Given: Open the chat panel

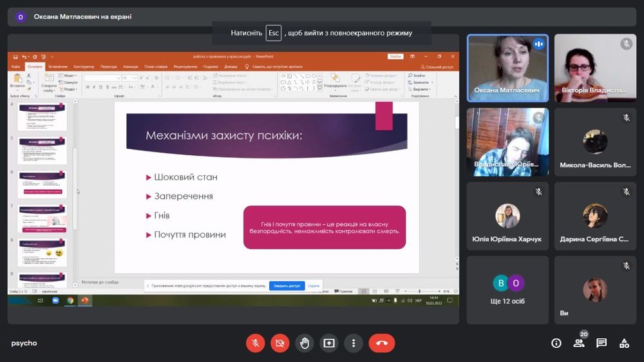Looking at the screenshot, I should pos(601,343).
